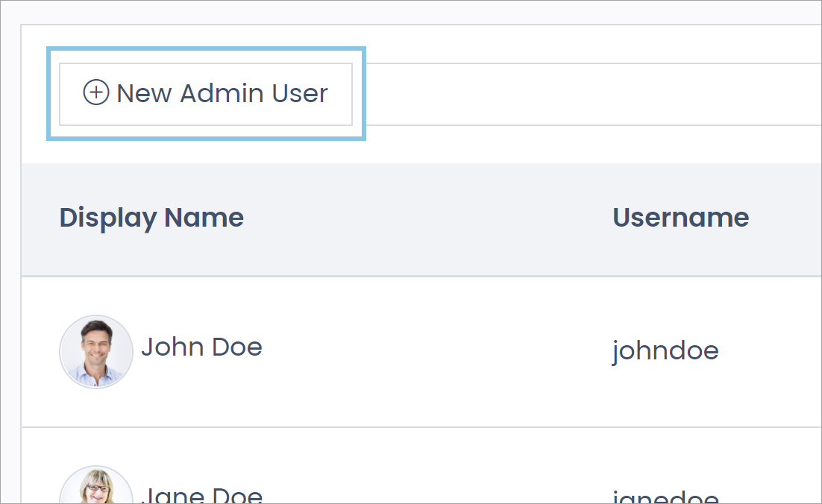Select John Doe's table row
The width and height of the screenshot is (822, 504).
410,351
